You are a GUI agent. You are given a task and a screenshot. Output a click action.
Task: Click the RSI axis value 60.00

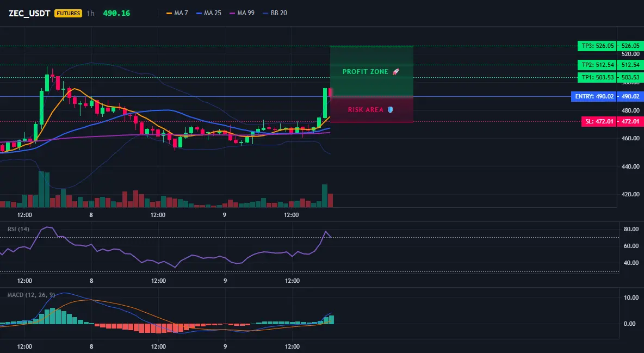[x=631, y=246]
